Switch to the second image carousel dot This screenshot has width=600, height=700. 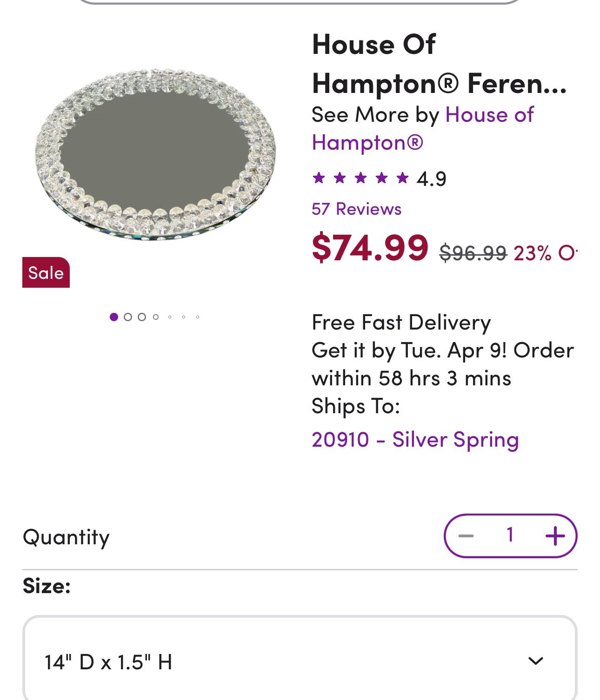(x=128, y=317)
